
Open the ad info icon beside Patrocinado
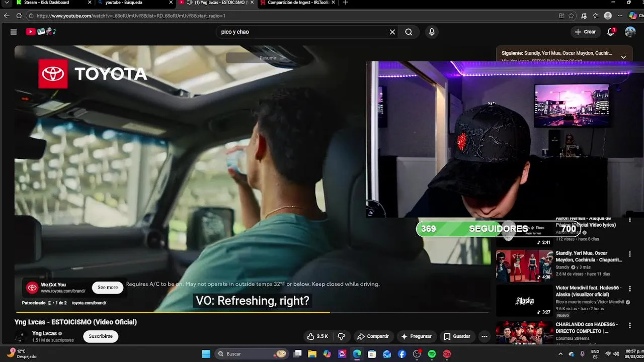[49, 303]
